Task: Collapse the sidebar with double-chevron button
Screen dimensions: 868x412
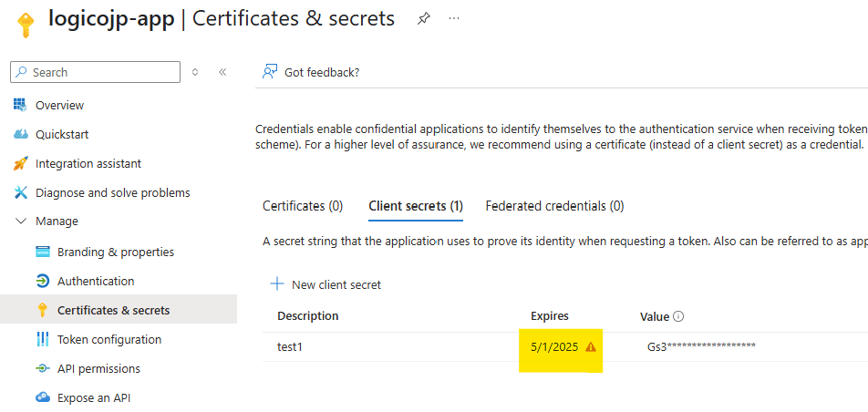Action: [222, 72]
